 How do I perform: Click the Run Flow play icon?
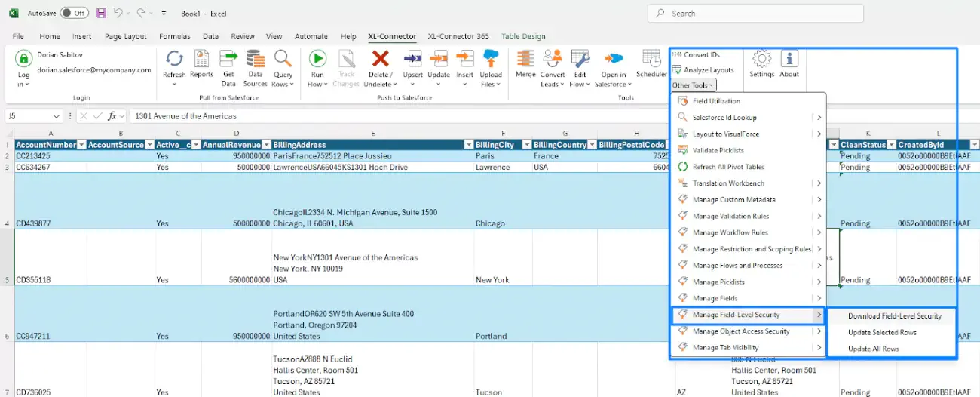(x=317, y=59)
